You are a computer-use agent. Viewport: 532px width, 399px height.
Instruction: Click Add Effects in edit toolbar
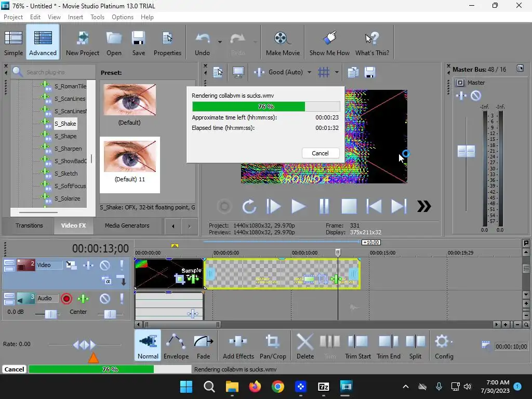click(238, 346)
